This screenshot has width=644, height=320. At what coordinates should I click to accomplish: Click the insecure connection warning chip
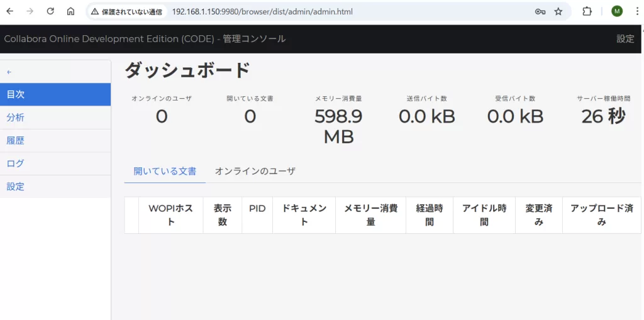[127, 11]
